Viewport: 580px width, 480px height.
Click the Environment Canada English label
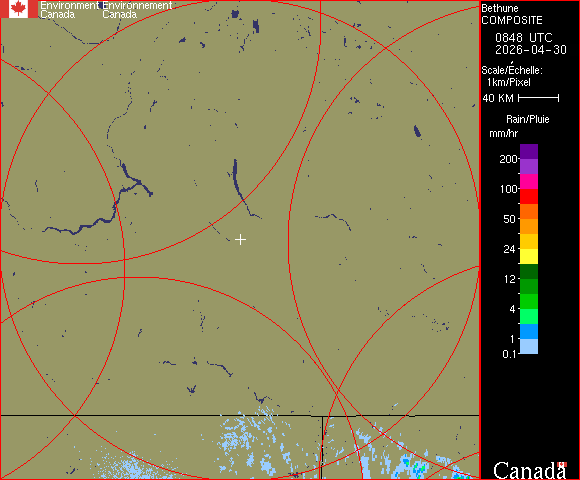(69, 10)
